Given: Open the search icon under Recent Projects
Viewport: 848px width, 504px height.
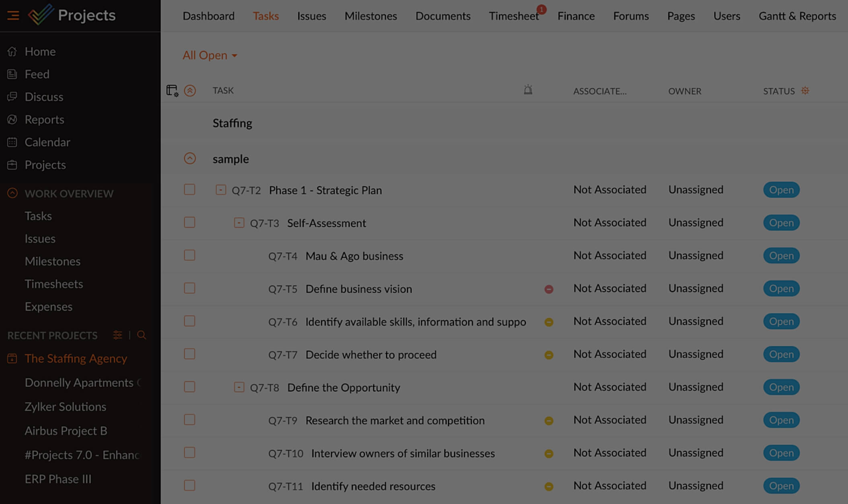Looking at the screenshot, I should tap(141, 335).
